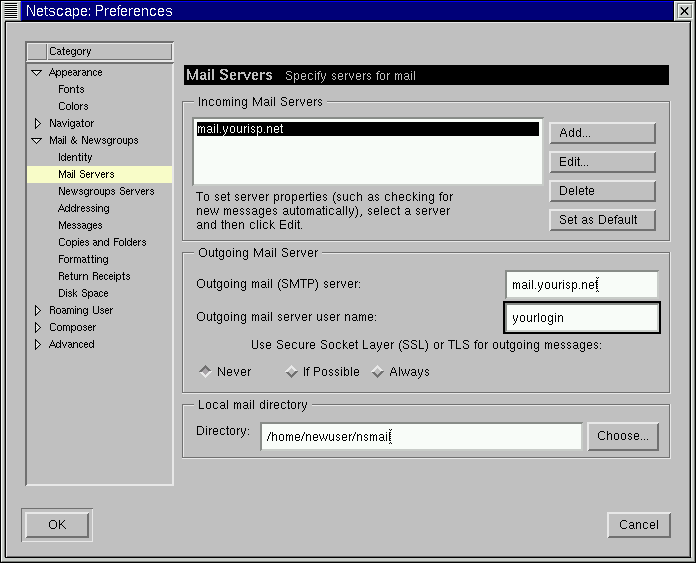This screenshot has height=563, width=696.
Task: Expand the Navigator category
Action: [37, 124]
